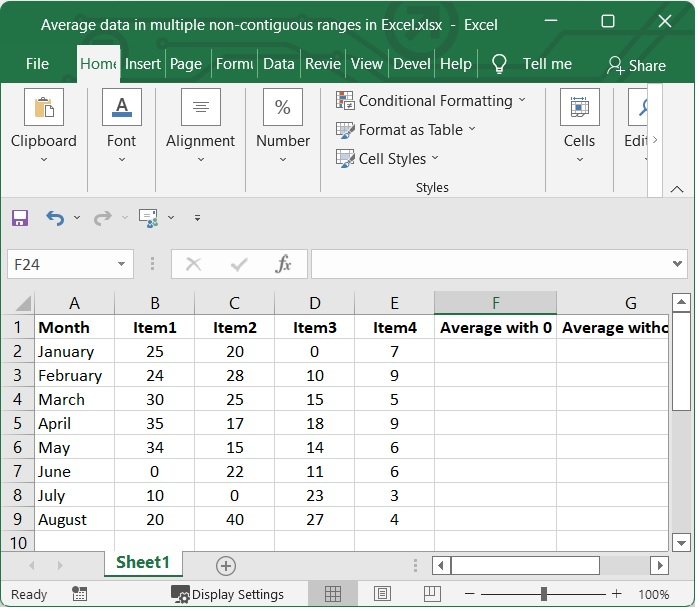Image resolution: width=700 pixels, height=611 pixels.
Task: Click the Undo arrow icon
Action: [55, 218]
